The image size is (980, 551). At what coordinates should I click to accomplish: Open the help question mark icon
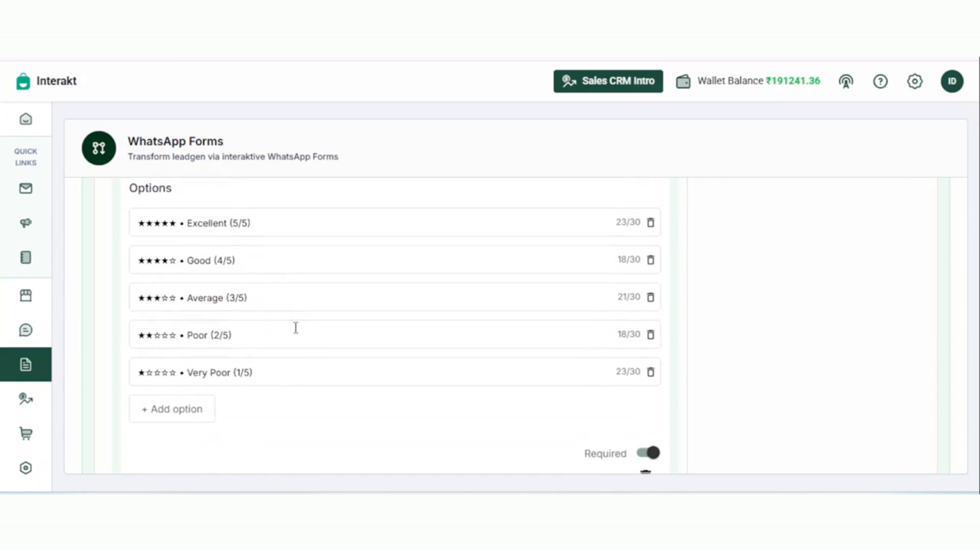(880, 81)
